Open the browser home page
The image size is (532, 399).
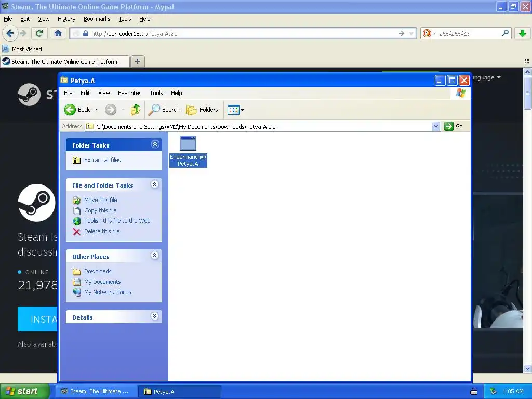coord(58,33)
